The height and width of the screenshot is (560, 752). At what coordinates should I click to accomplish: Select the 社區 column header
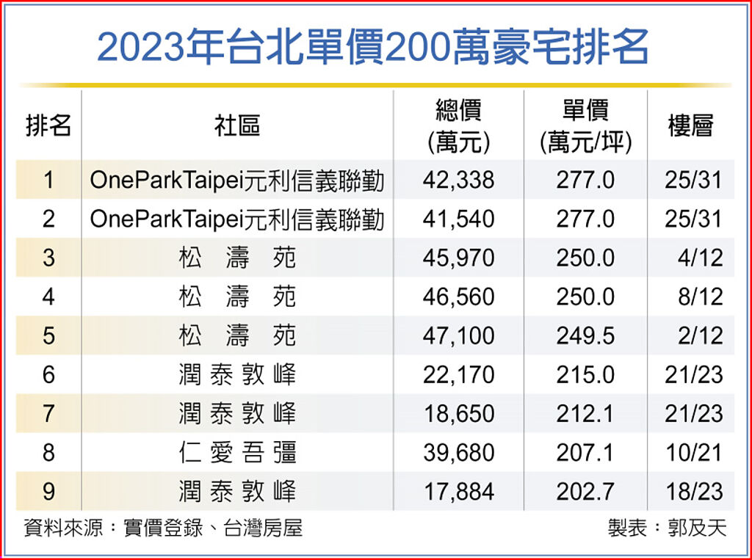237,126
